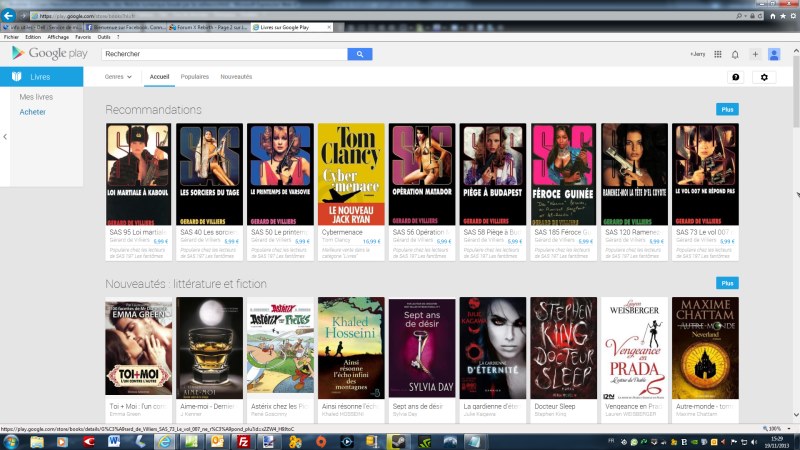Click Plus button for Recommandations
Image resolution: width=800 pixels, height=450 pixels.
[x=727, y=110]
